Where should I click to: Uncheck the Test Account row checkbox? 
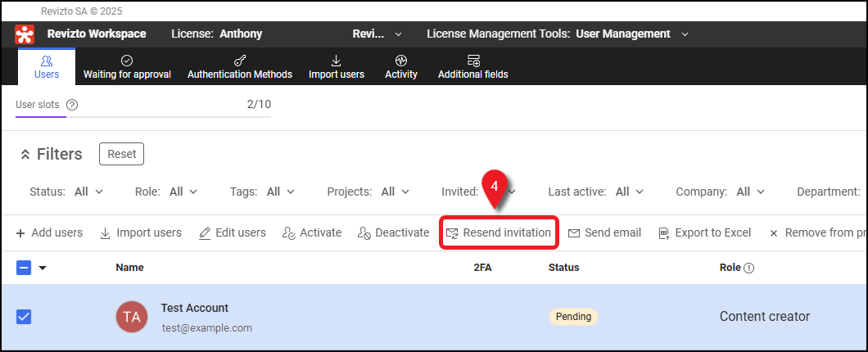[24, 317]
